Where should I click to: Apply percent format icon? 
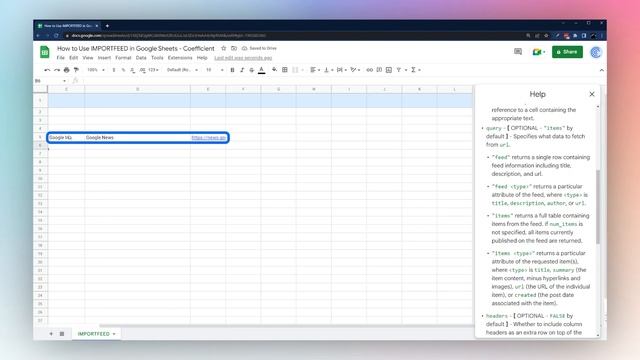coord(123,70)
